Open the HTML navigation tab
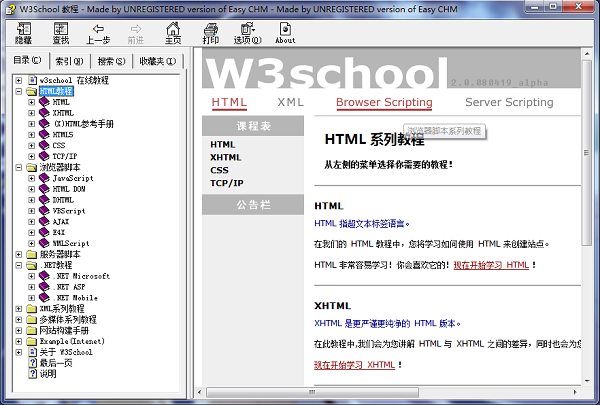The height and width of the screenshot is (405, 600). 229,102
